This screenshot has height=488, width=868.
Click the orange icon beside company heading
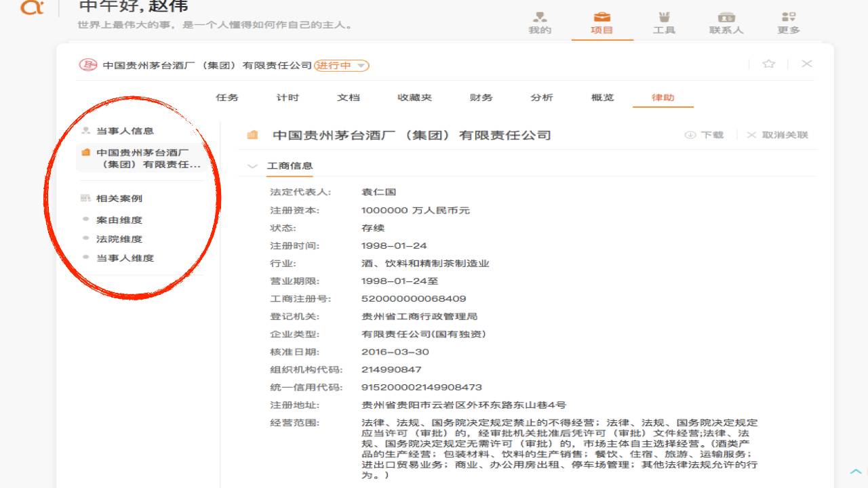click(x=253, y=135)
